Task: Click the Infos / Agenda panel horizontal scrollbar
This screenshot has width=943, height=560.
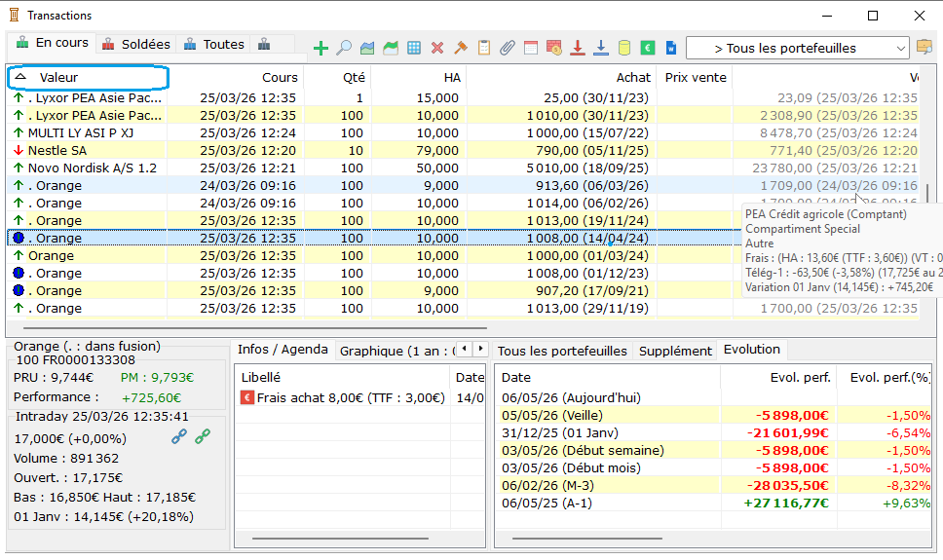Action: 340,539
